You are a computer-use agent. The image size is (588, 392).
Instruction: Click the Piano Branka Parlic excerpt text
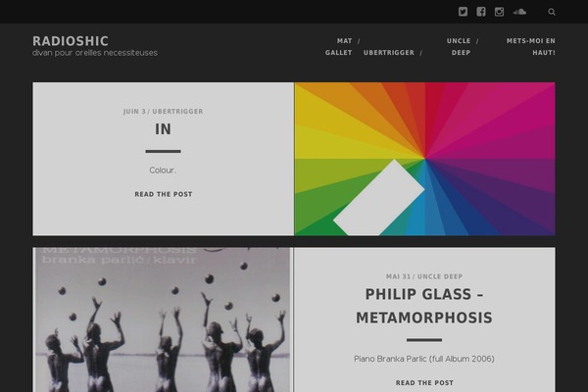coord(424,359)
